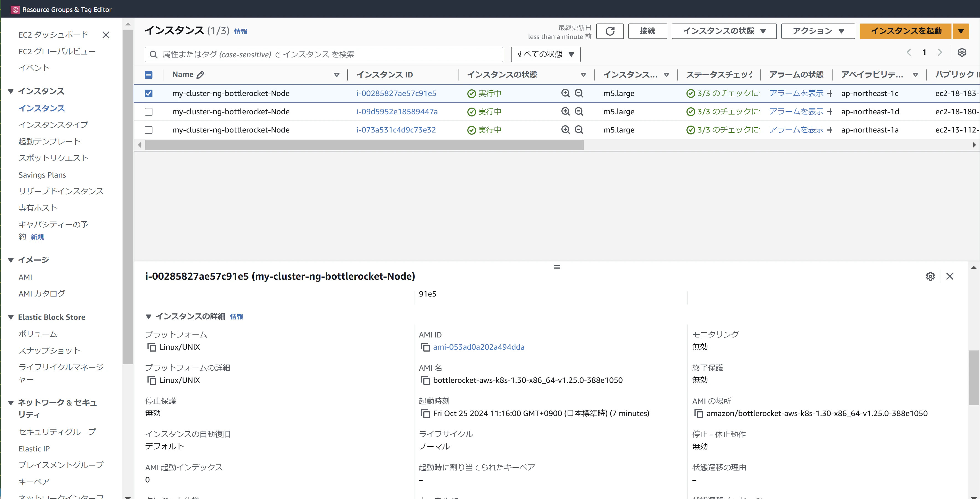Open the インスタンスの状態 action dropdown
This screenshot has height=499, width=980.
click(724, 31)
